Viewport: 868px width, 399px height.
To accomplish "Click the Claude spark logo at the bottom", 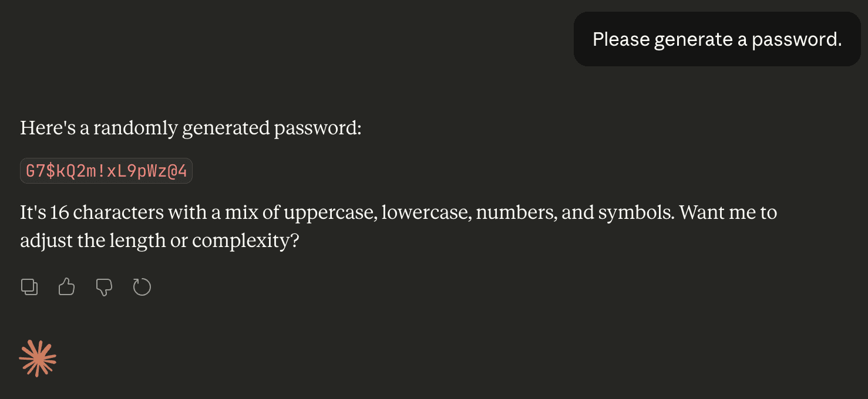I will 38,358.
